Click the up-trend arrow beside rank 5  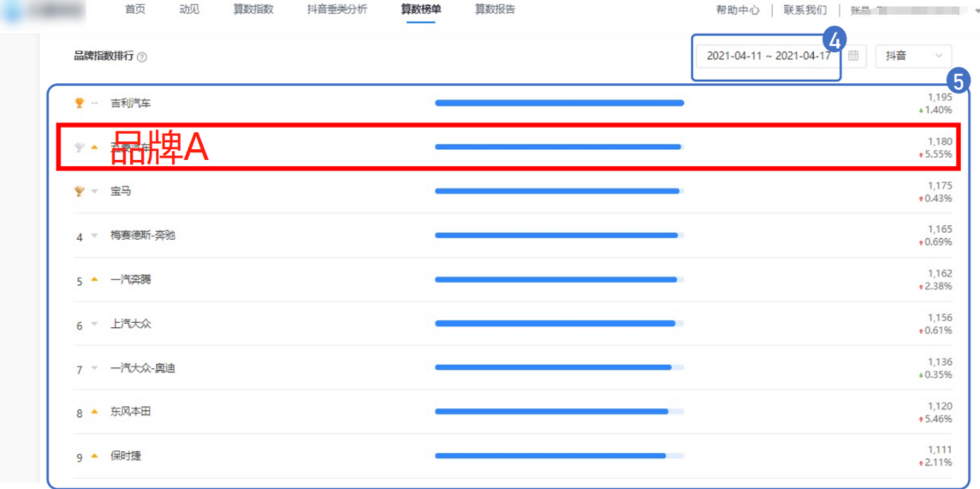[94, 280]
